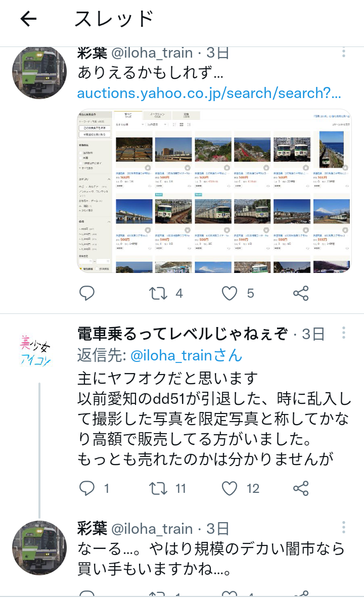Retweet the tweet with 4 retweets

[158, 294]
